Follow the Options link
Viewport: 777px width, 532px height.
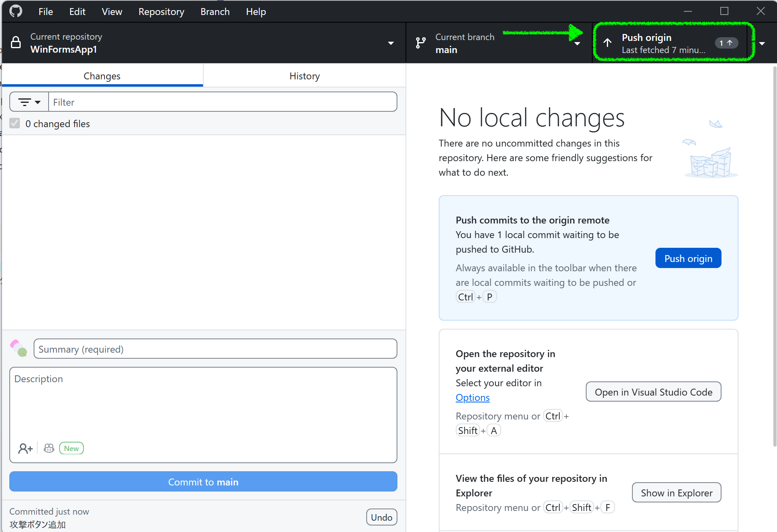pyautogui.click(x=472, y=398)
